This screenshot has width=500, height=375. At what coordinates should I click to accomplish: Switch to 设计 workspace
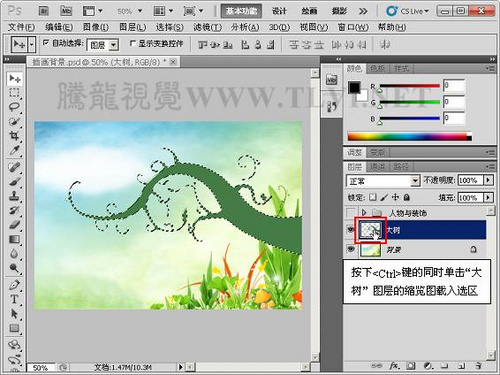click(279, 11)
